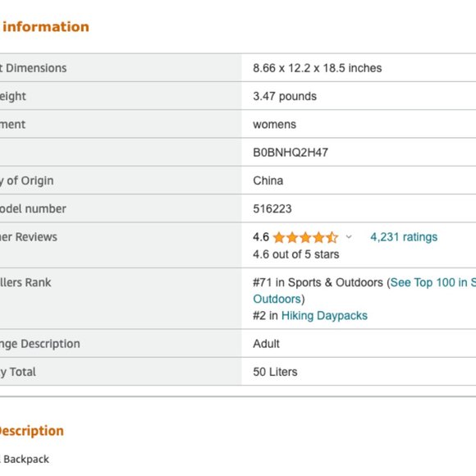Click the information section heading
Image resolution: width=476 pixels, height=476 pixels.
coord(46,27)
